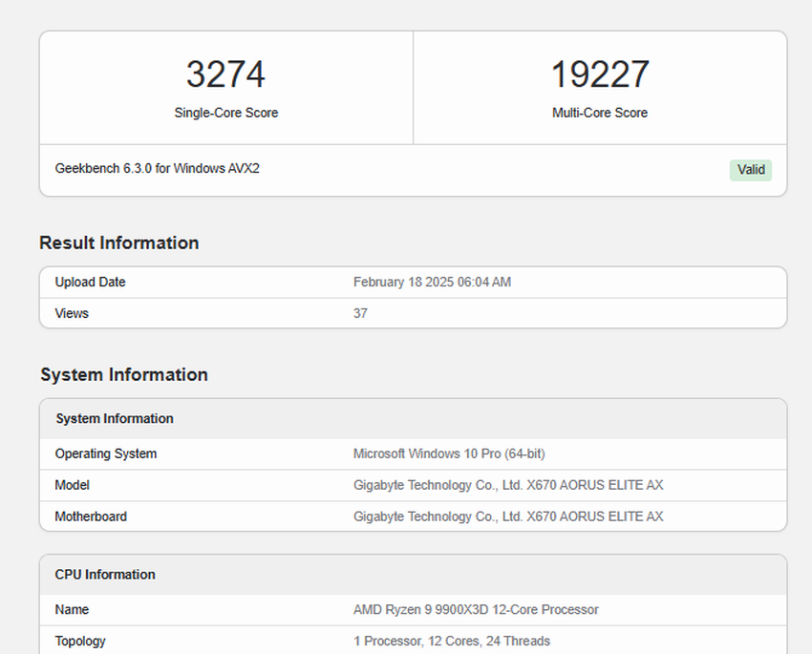Screen dimensions: 812x654
Task: Click the Motherboard label
Action: [91, 517]
